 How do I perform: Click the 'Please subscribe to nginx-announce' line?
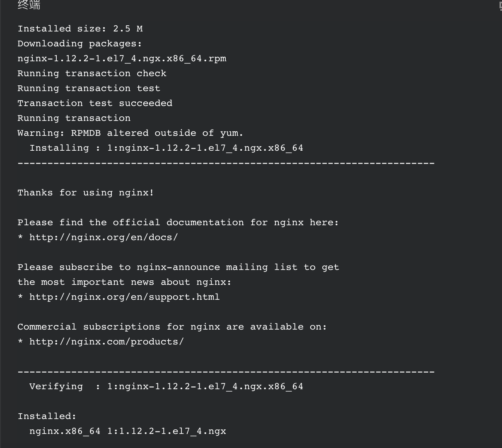coord(178,267)
